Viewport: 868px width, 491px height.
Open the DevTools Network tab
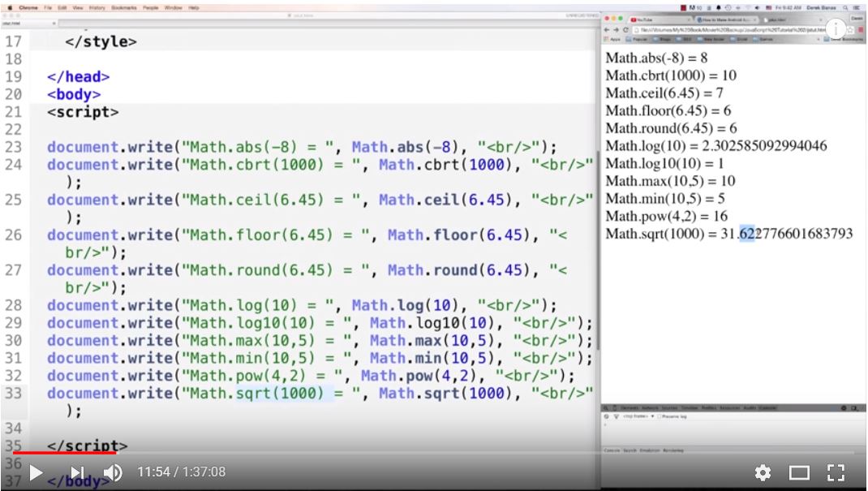coord(650,408)
